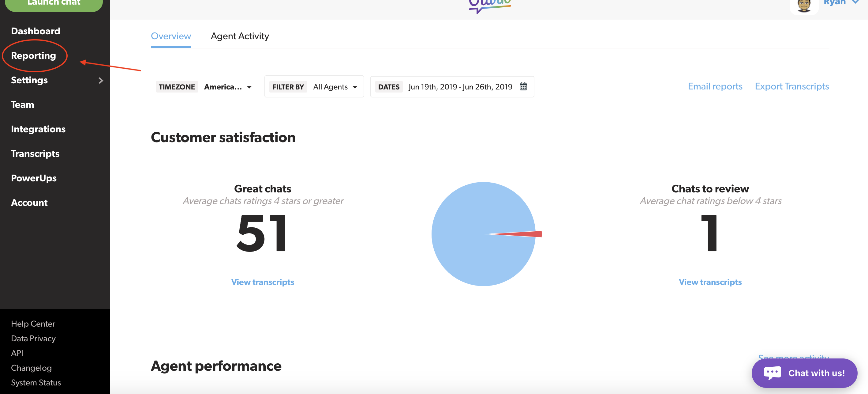Screen dimensions: 868x394
Task: Expand the Settings submenu chevron
Action: pyautogui.click(x=101, y=80)
